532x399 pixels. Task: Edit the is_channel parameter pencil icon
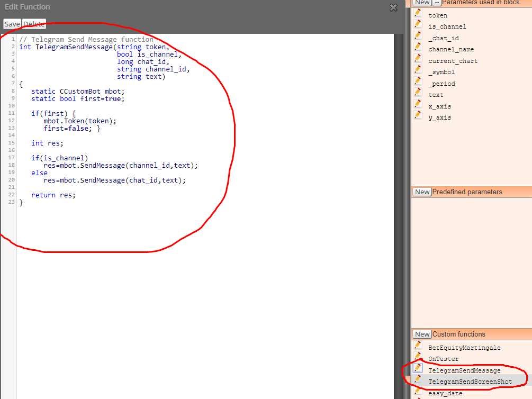click(x=418, y=24)
